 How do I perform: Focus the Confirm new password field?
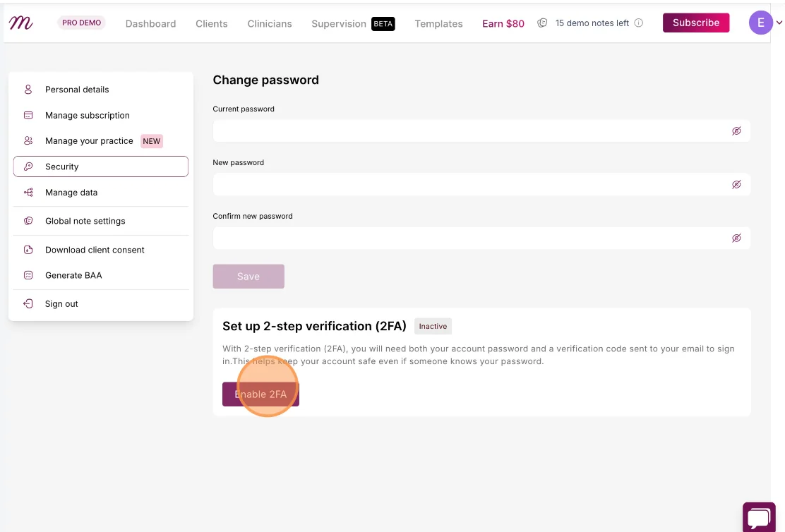click(481, 238)
